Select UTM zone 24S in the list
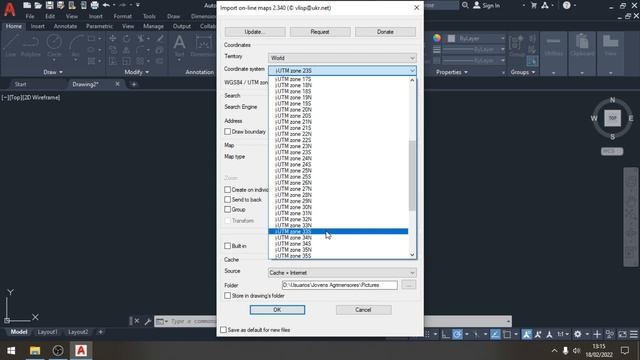640x360 pixels. [x=338, y=164]
